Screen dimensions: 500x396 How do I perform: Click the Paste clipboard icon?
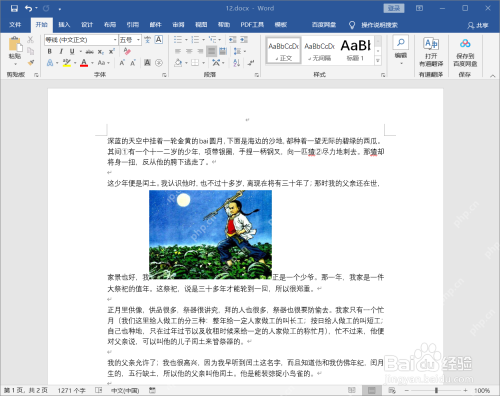pos(15,45)
